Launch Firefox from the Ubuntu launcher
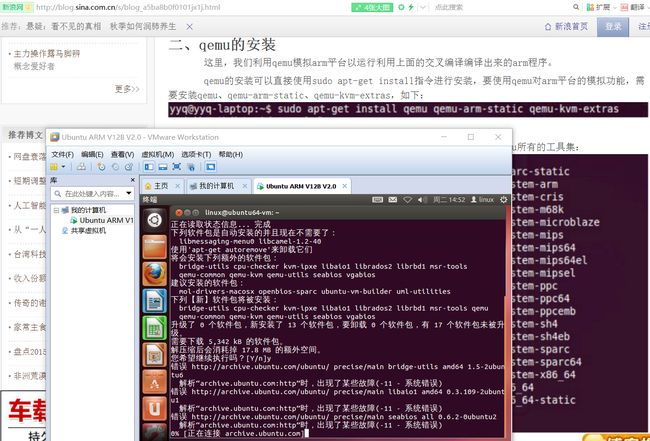This screenshot has height=441, width=650. click(x=155, y=274)
